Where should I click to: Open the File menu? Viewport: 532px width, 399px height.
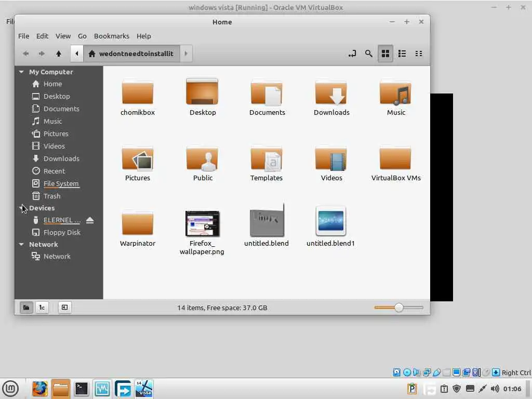23,36
